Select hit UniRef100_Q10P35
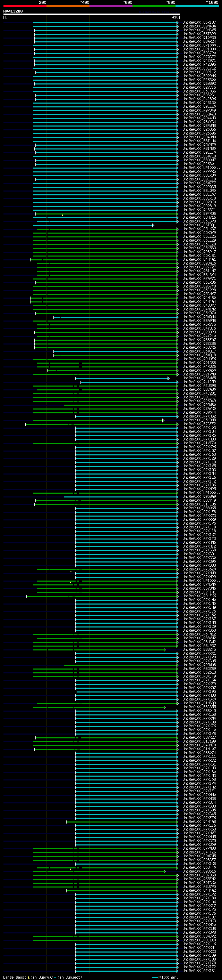 pyautogui.click(x=199, y=38)
